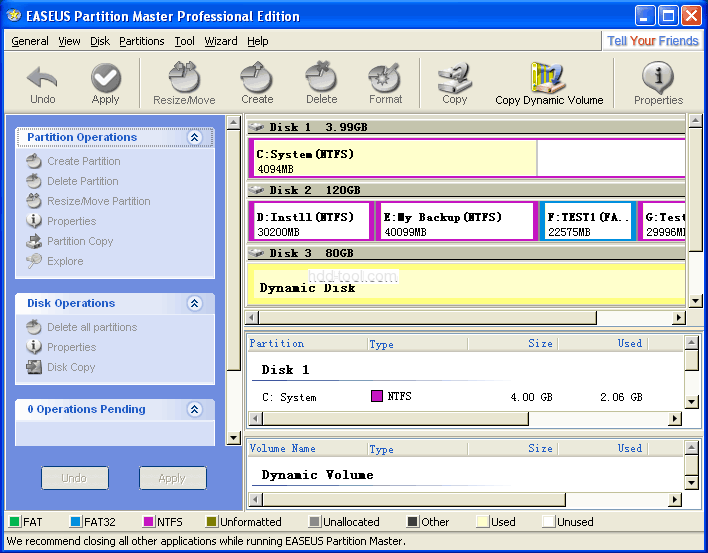
Task: Click the bottom Apply button
Action: (172, 478)
